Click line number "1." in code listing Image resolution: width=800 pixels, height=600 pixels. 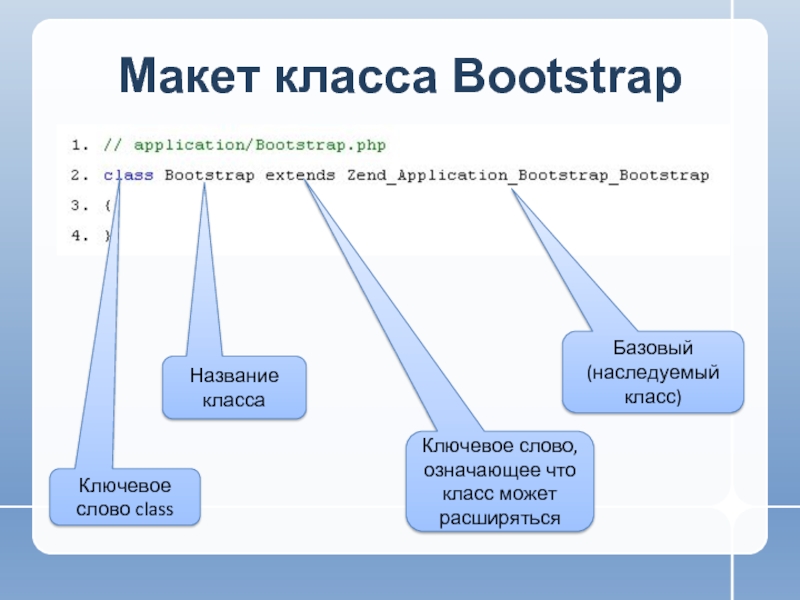click(80, 145)
